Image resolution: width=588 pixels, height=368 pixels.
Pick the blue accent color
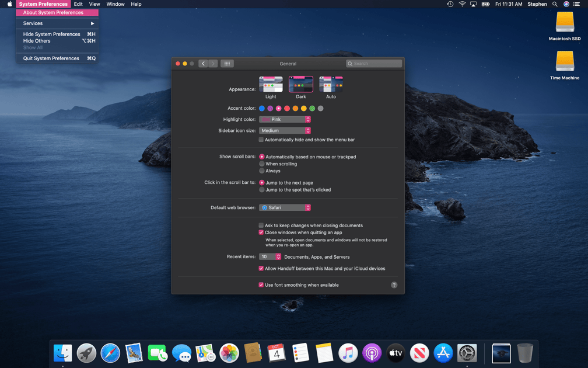(x=262, y=109)
